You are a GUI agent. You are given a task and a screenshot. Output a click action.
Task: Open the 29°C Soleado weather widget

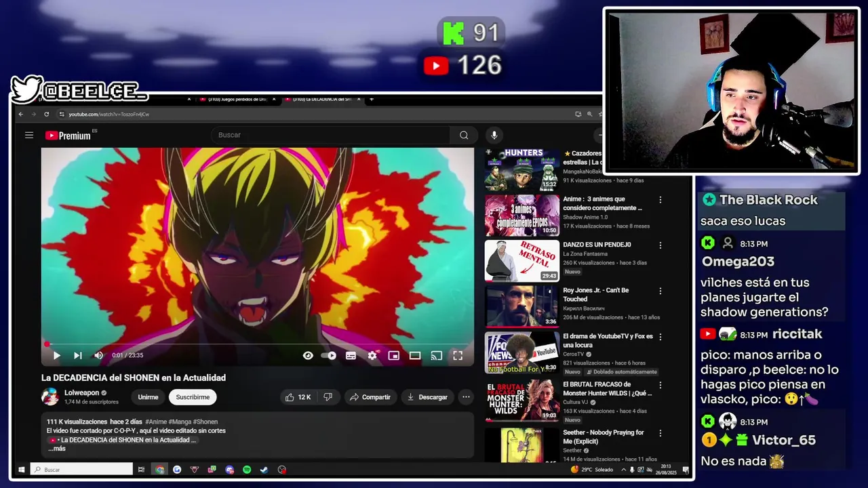(x=592, y=469)
